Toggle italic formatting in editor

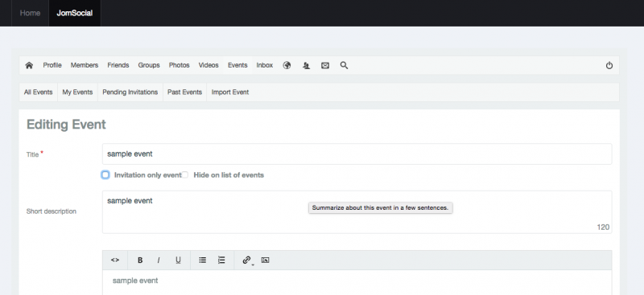(159, 260)
